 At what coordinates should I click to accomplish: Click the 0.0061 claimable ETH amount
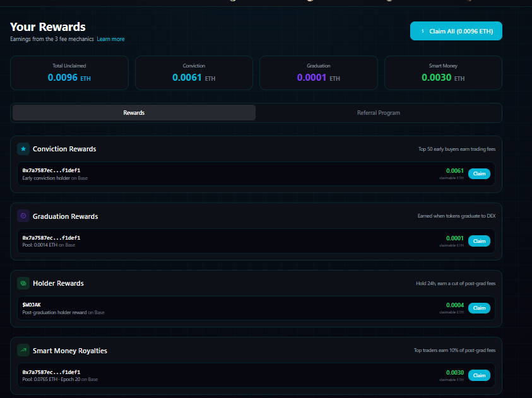click(454, 170)
